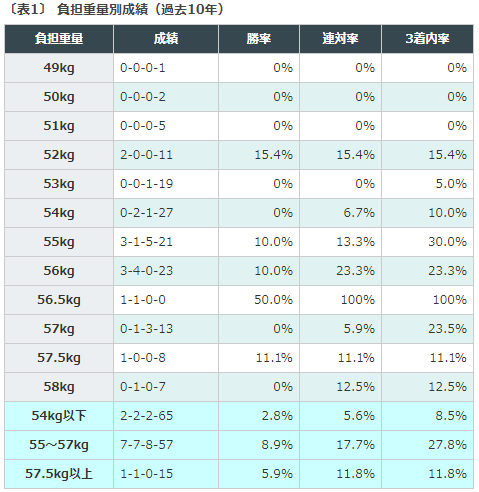Click the 連対率 column header
The width and height of the screenshot is (479, 492).
[340, 39]
